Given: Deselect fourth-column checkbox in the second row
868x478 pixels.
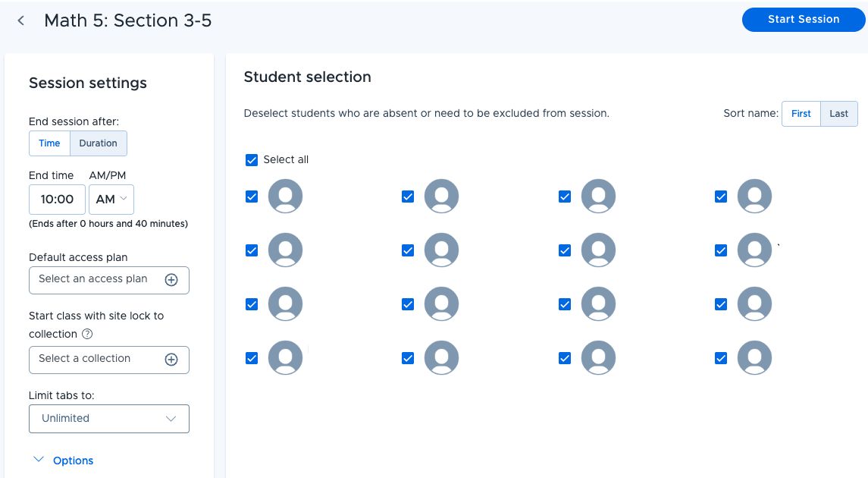Looking at the screenshot, I should (x=721, y=250).
